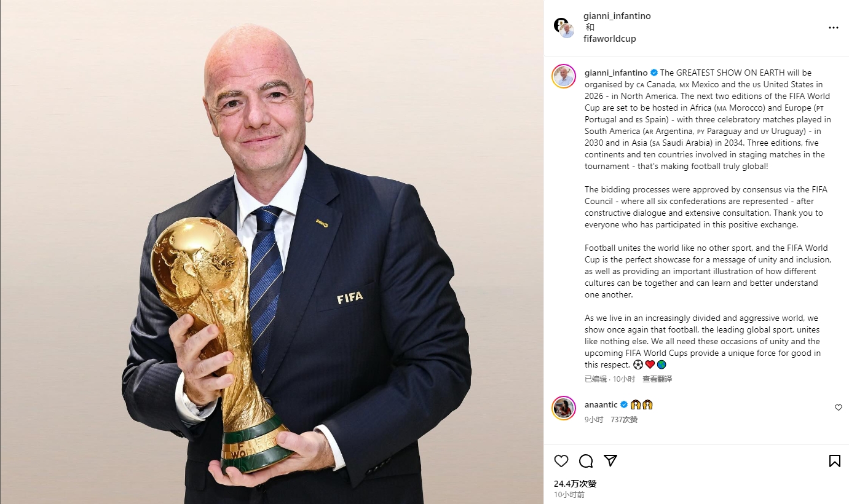Screen dimensions: 849x504
Task: Open the 10小时前 post timestamp
Action: pos(569,495)
